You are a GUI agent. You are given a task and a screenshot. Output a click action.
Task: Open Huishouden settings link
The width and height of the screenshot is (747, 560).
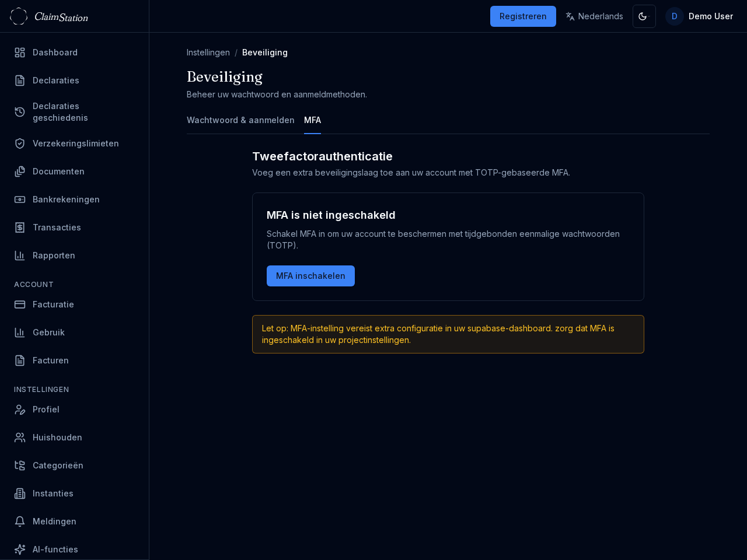pyautogui.click(x=74, y=437)
